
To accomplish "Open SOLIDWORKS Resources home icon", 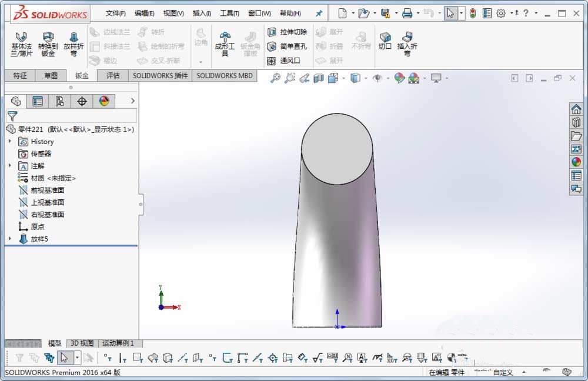I will [576, 109].
